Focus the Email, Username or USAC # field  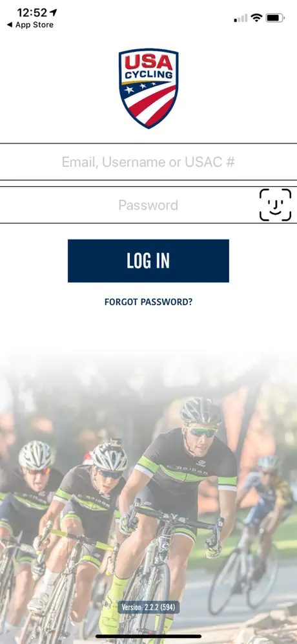148,162
